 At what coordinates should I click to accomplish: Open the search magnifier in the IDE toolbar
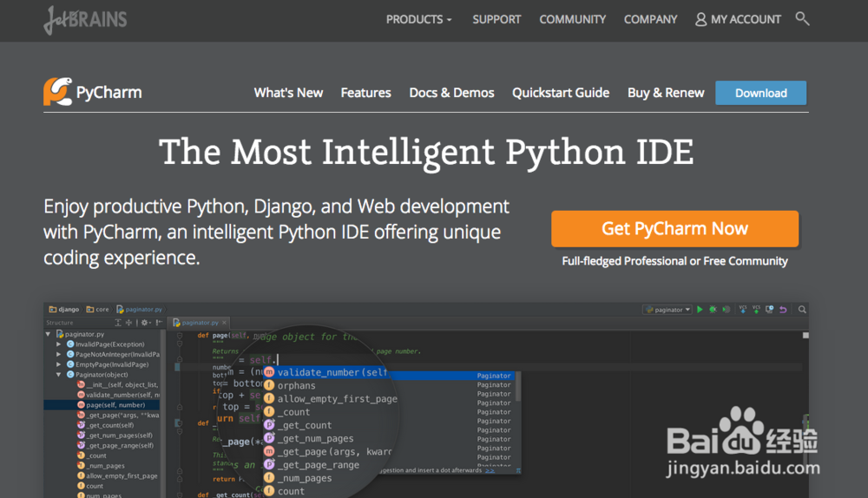click(x=802, y=310)
